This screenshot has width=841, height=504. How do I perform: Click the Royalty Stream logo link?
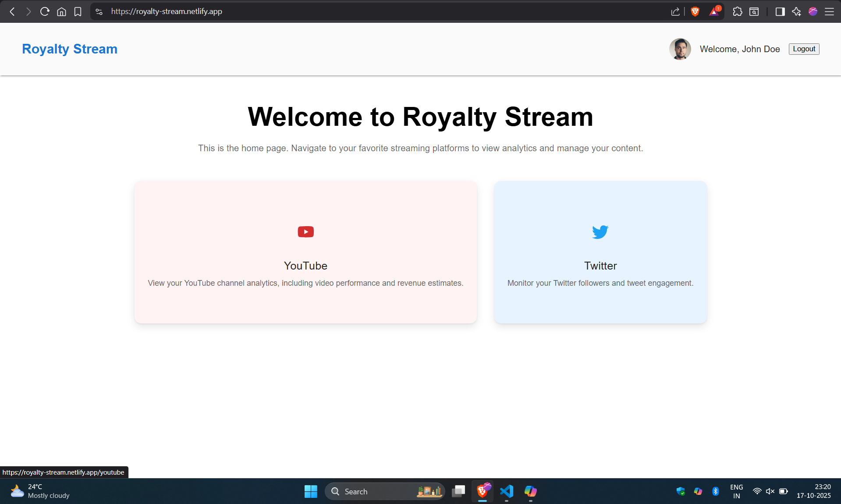point(70,49)
